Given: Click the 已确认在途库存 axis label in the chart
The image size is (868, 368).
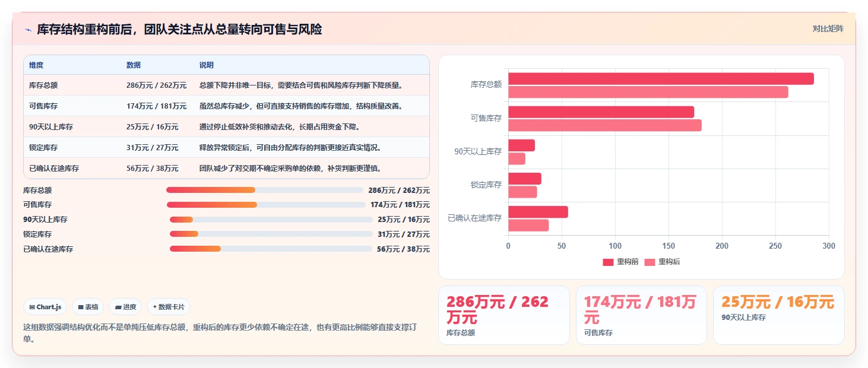Looking at the screenshot, I should point(474,218).
